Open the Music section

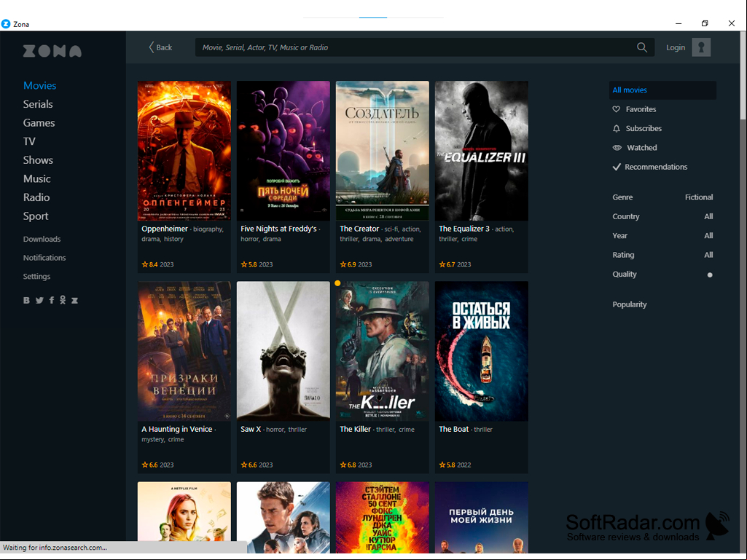coord(36,178)
